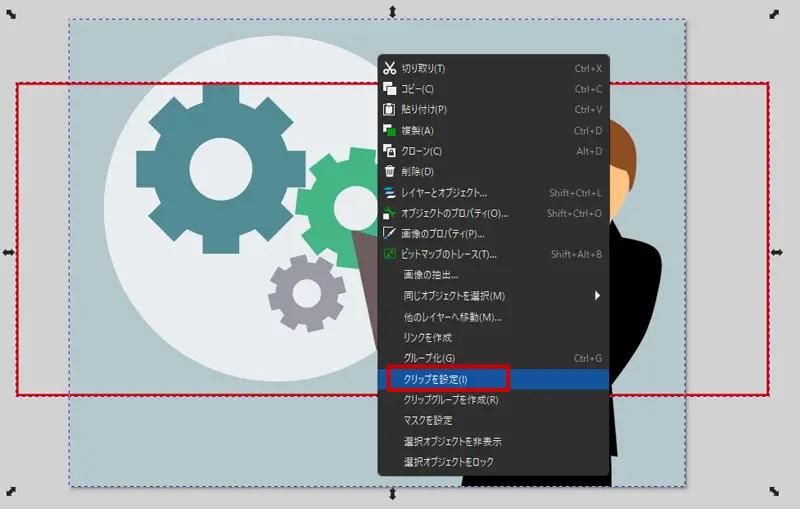Screen dimensions: 800x509
Task: Click the trash icon beside 削除(D)
Action: [390, 171]
